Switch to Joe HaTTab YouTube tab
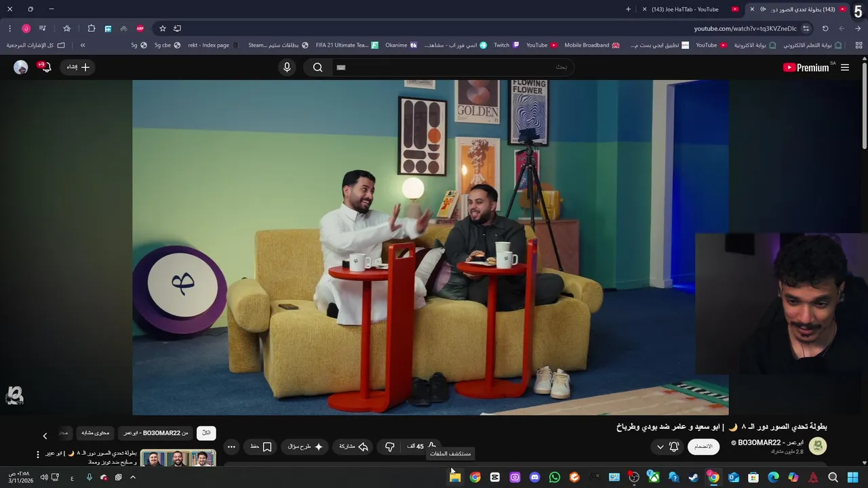Image resolution: width=868 pixels, height=488 pixels. [x=685, y=9]
